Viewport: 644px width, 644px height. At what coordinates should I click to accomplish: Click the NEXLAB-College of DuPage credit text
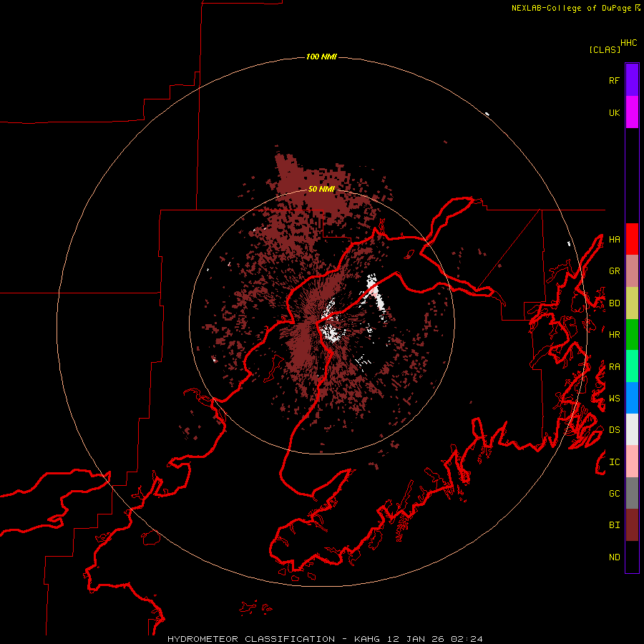pyautogui.click(x=571, y=8)
